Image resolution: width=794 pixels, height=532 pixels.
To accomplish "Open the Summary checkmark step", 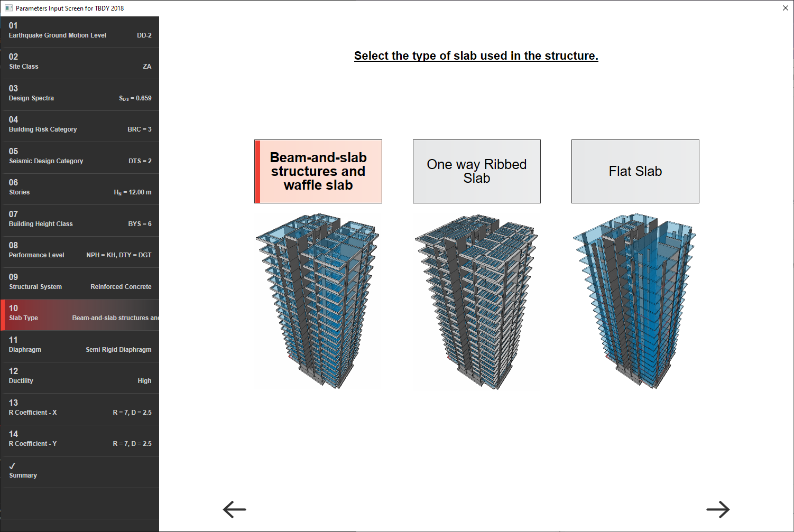I will [80, 471].
